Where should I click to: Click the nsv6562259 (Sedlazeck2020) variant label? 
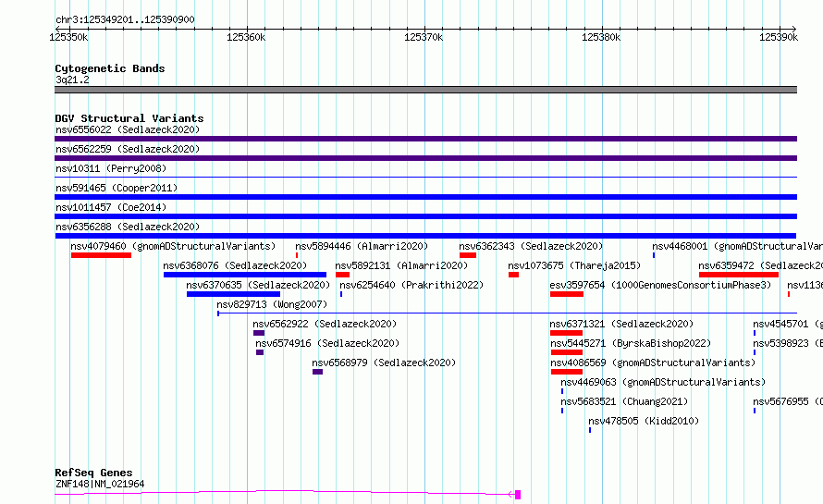128,149
